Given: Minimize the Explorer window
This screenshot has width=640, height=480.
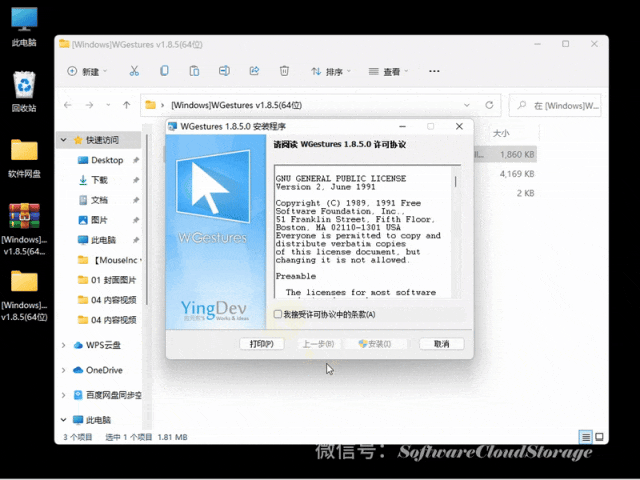Looking at the screenshot, I should click(538, 44).
